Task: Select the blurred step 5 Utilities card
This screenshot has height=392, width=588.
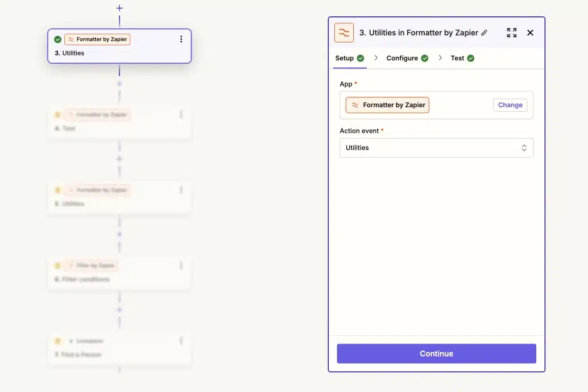Action: 119,197
